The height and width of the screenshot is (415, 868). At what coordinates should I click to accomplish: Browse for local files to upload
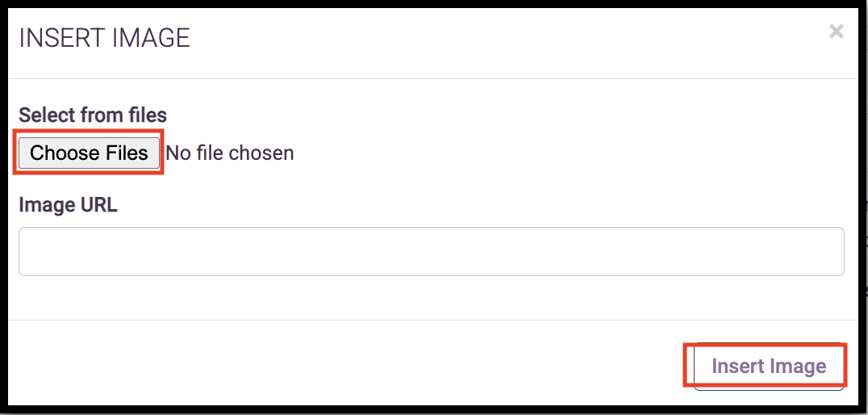89,153
